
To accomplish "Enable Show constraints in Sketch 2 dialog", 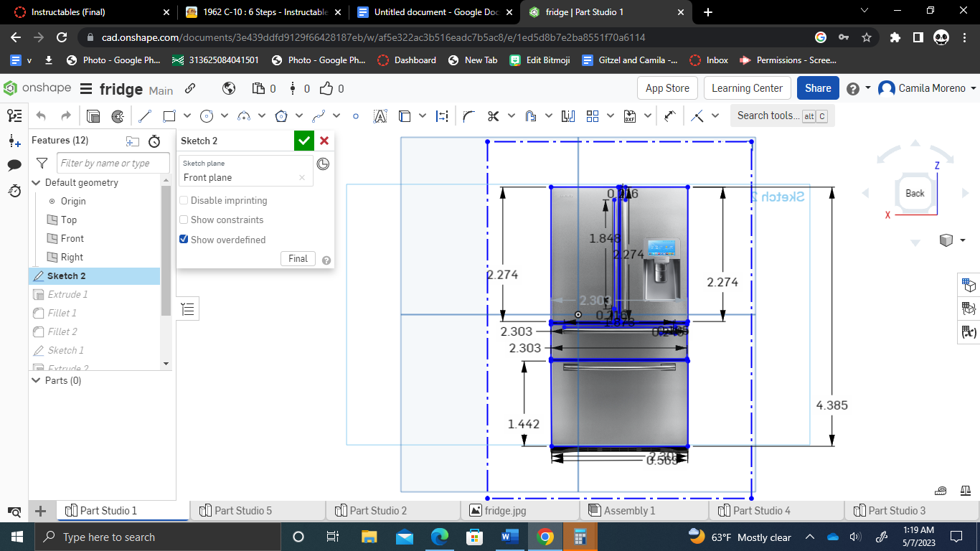I will [x=184, y=220].
